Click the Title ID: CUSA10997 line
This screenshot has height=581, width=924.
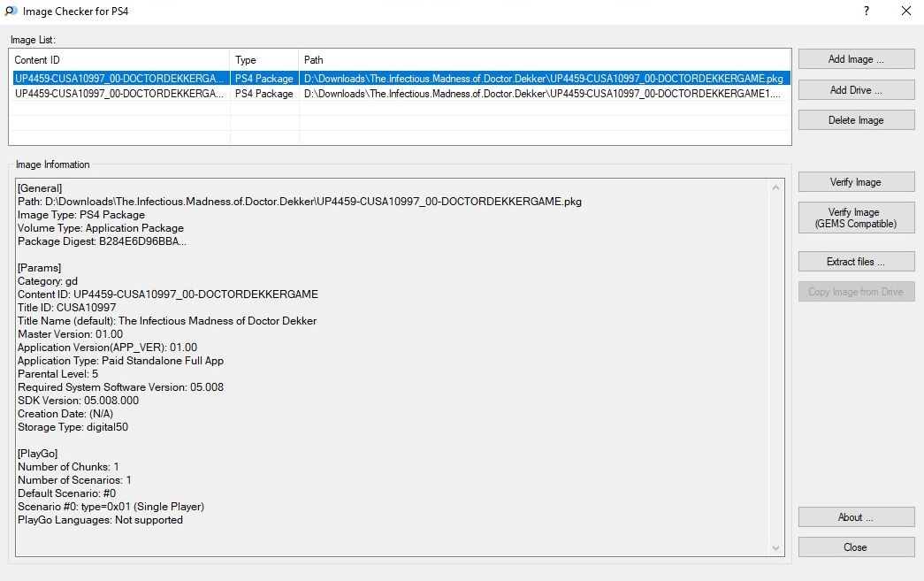coord(67,308)
